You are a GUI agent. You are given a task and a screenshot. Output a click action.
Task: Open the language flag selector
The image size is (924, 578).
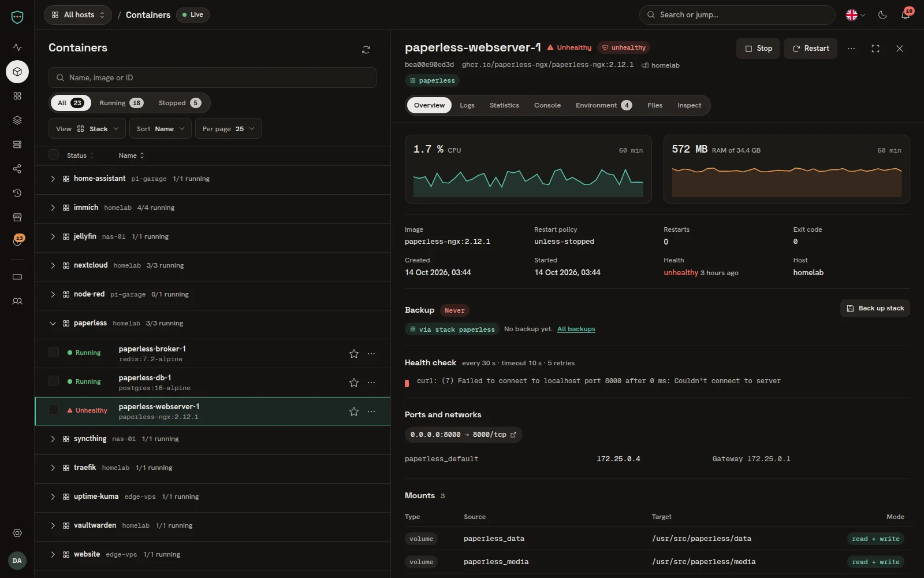pos(855,15)
